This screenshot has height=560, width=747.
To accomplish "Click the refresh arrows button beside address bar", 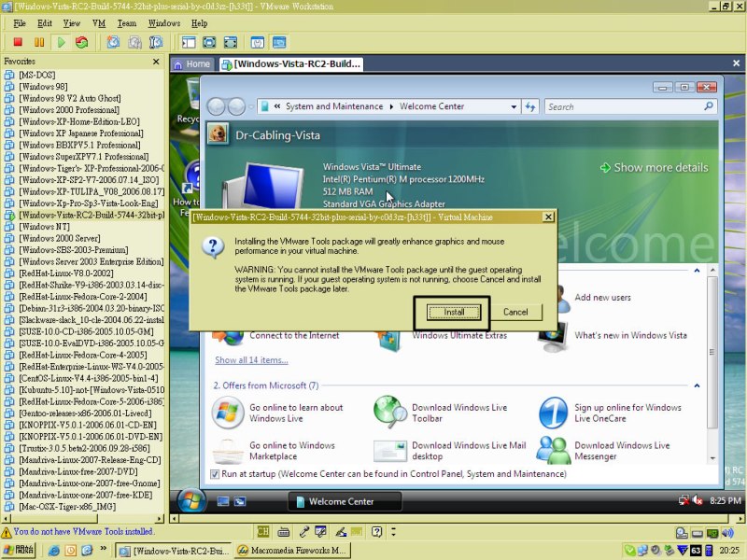I will [x=530, y=106].
